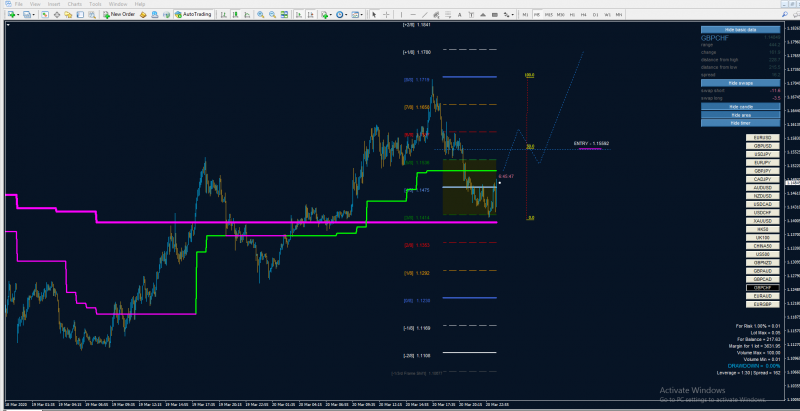Select the trendline drawing tool
Image resolution: width=800 pixels, height=411 pixels.
click(x=424, y=15)
